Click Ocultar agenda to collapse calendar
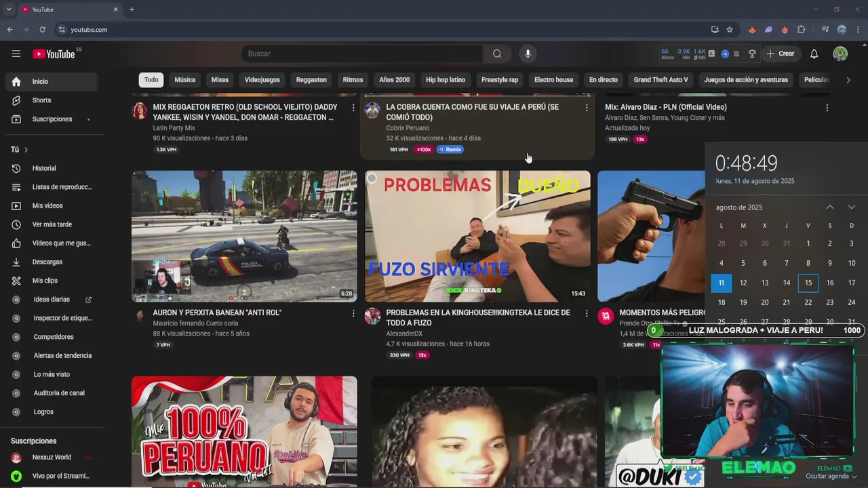Viewport: 868px width, 488px height. click(831, 476)
